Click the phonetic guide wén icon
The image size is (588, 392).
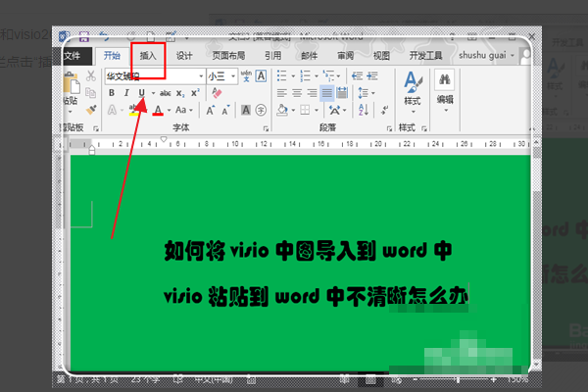[246, 75]
